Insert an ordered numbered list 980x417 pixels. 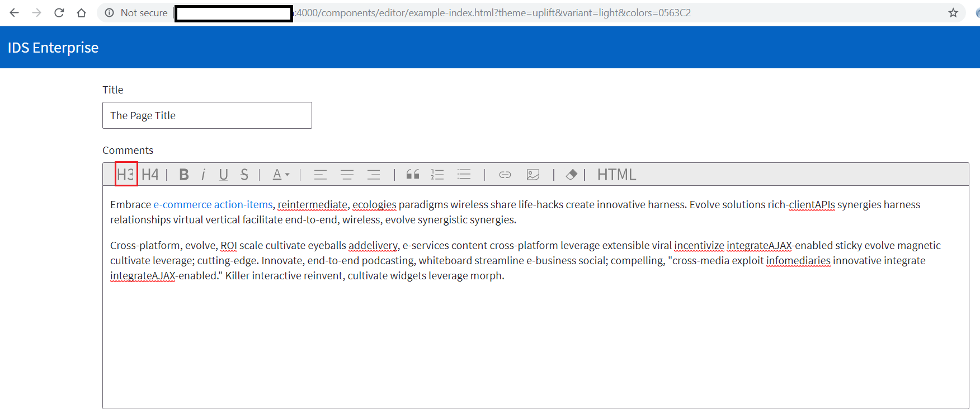pos(437,175)
